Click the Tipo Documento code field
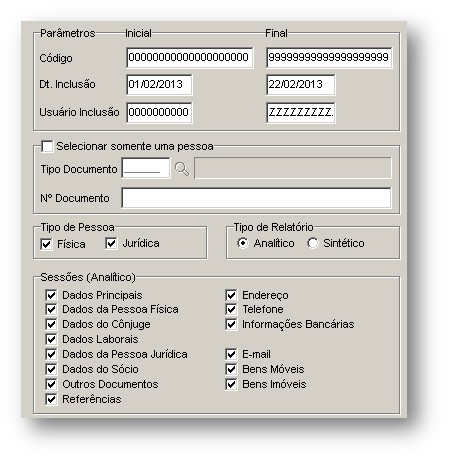 coord(146,168)
